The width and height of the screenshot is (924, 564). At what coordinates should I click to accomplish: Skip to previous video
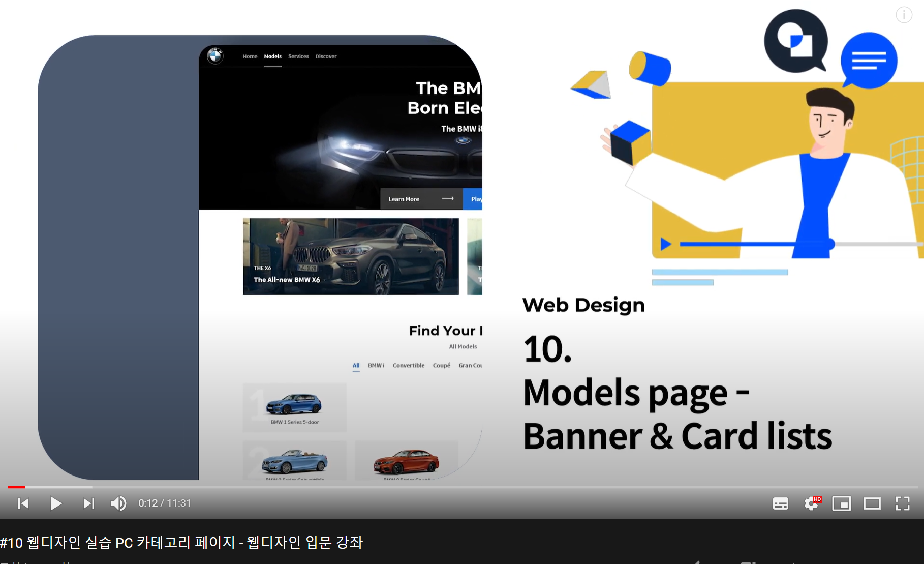(23, 503)
